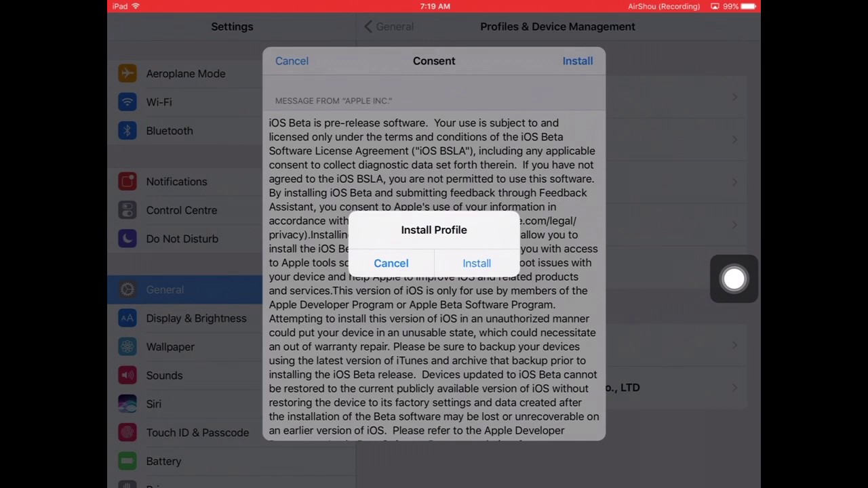The image size is (868, 488).
Task: Tap Install in the Install Profile alert
Action: coord(477,263)
